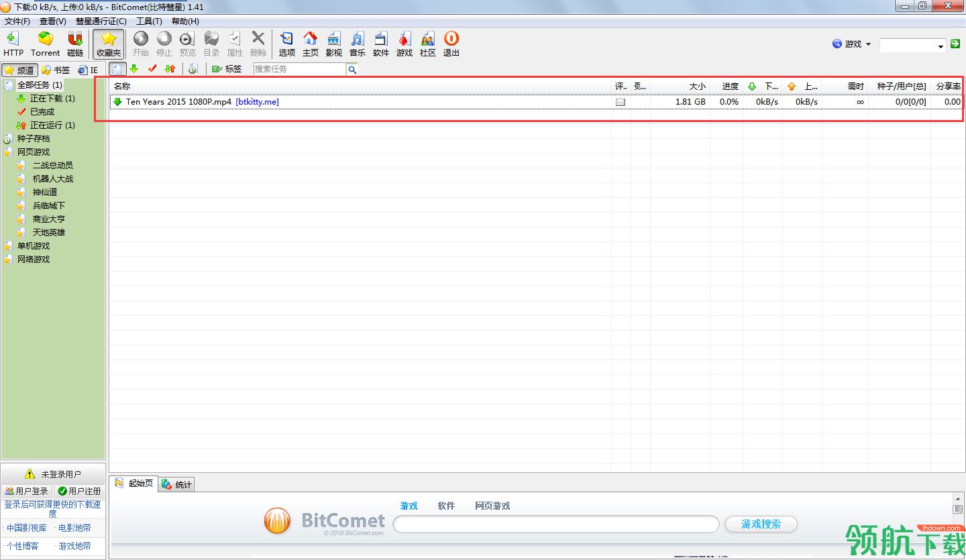
Task: Switch to the 统计 tab
Action: point(177,484)
